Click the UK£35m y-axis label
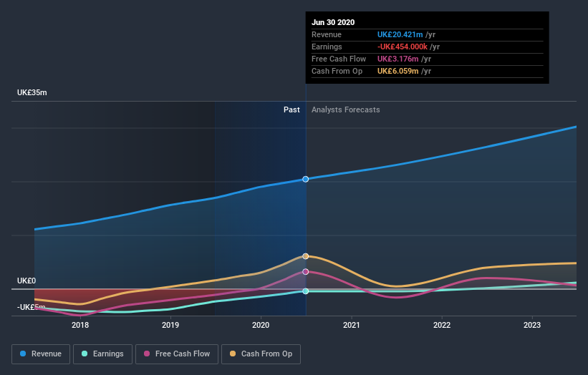 (32, 92)
